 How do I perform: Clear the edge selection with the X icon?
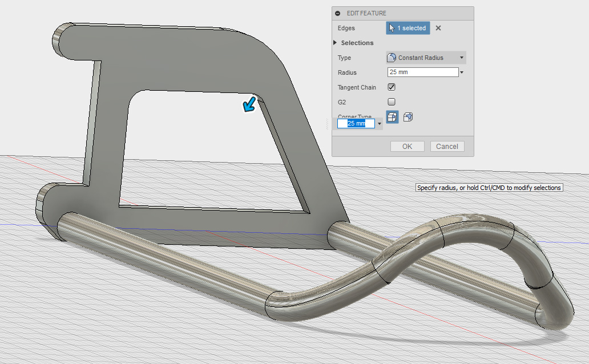pos(438,28)
